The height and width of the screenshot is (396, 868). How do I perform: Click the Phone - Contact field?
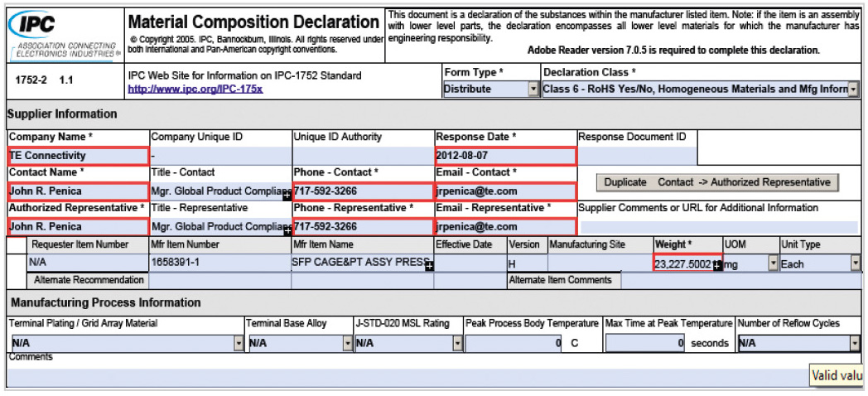point(363,191)
